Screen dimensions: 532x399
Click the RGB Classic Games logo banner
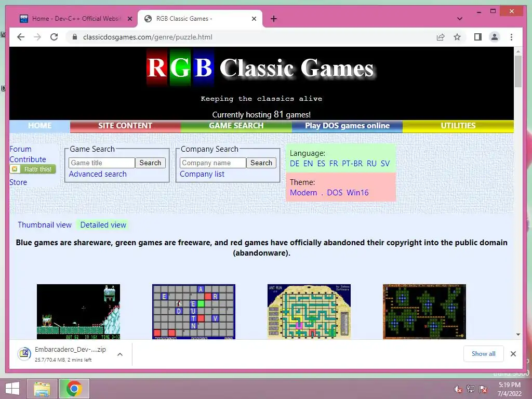point(261,68)
